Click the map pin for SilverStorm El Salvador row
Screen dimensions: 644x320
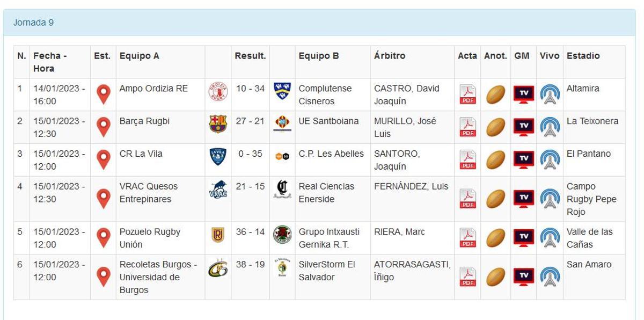pyautogui.click(x=104, y=274)
